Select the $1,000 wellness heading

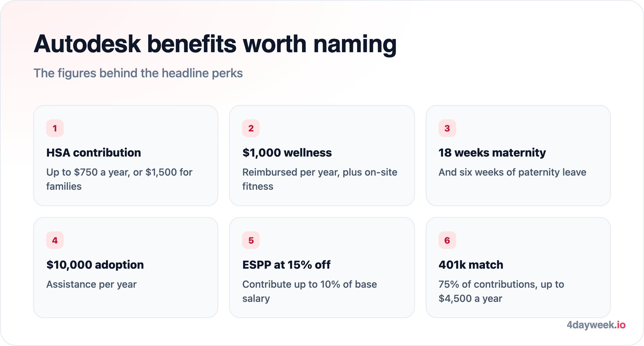point(287,153)
